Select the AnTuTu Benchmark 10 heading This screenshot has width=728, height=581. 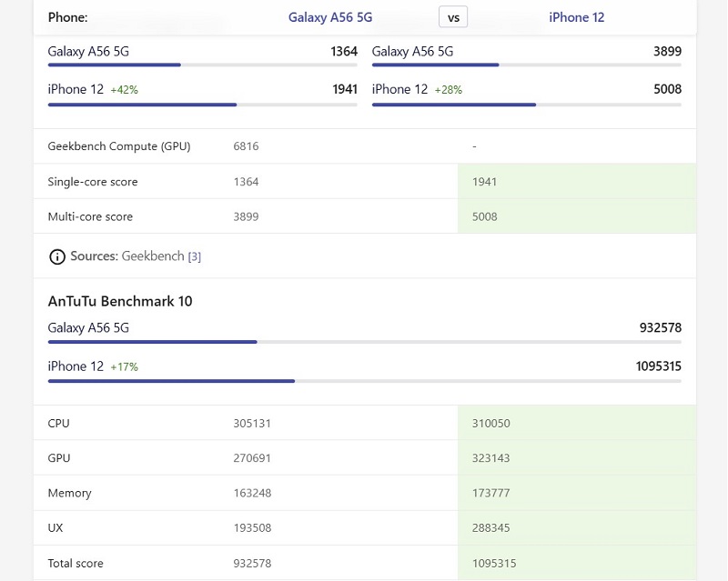120,301
